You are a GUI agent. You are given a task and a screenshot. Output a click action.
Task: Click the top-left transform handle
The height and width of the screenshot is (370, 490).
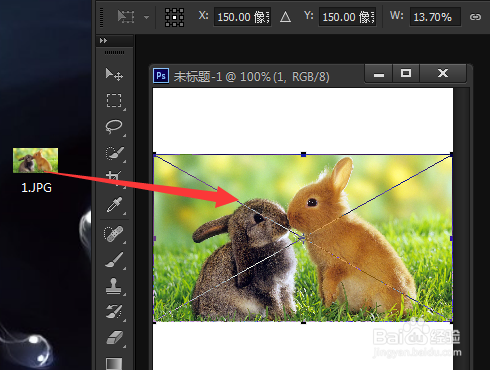coord(154,154)
